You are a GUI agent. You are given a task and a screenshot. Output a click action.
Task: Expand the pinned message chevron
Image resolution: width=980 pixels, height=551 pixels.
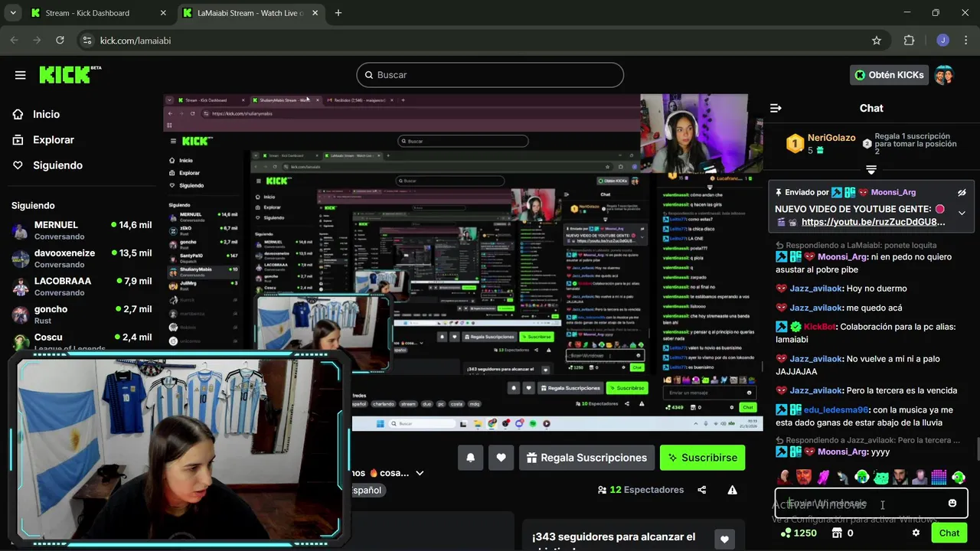(962, 213)
